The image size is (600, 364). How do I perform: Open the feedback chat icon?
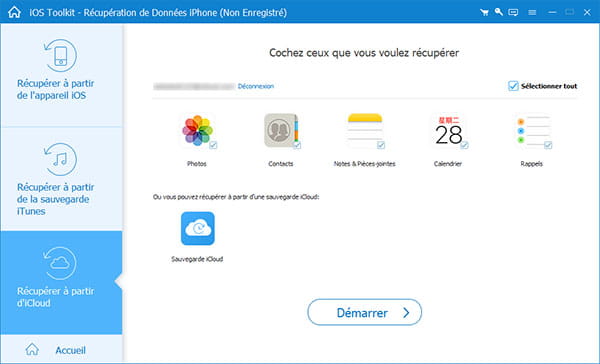point(513,12)
